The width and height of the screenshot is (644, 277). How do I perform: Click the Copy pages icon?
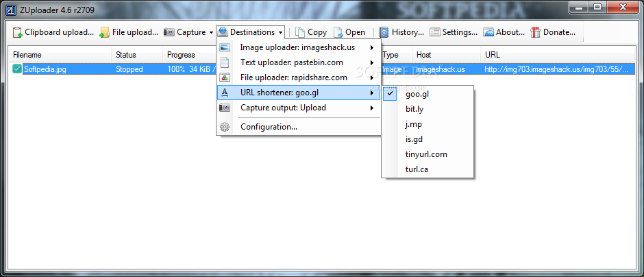tap(300, 32)
